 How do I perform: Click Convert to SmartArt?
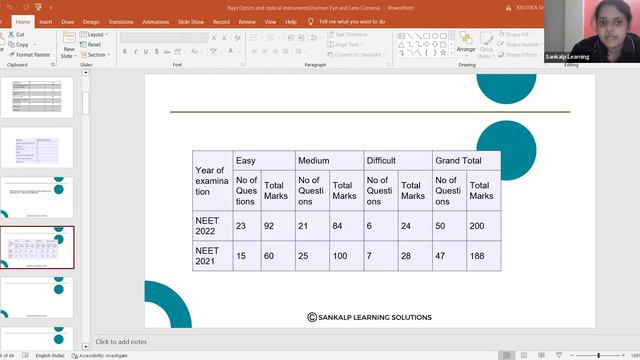tap(356, 54)
